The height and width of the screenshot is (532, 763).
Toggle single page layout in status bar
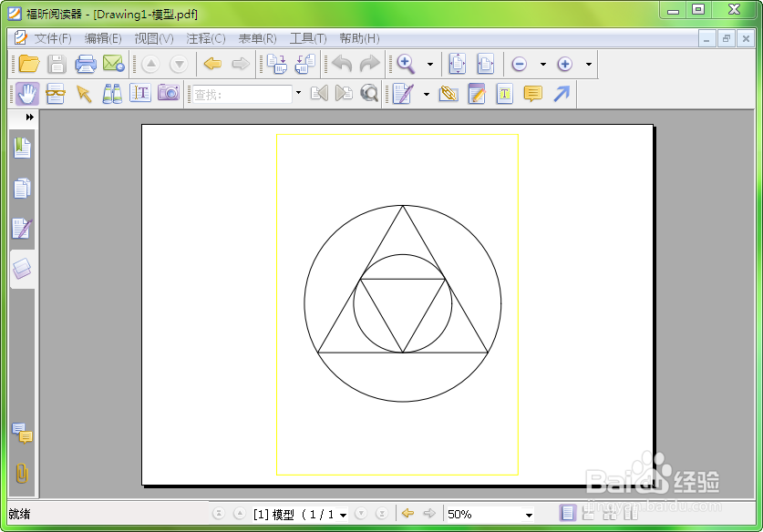567,513
